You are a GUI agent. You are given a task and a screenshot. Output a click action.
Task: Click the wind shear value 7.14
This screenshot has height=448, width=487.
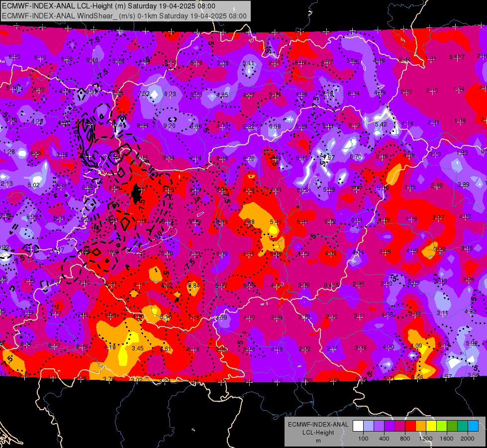pyautogui.click(x=195, y=158)
